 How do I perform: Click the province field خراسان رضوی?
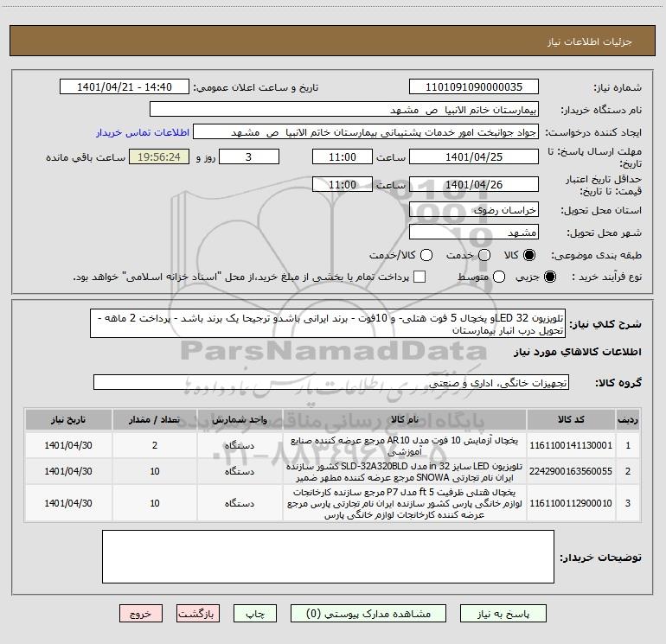coord(474,209)
